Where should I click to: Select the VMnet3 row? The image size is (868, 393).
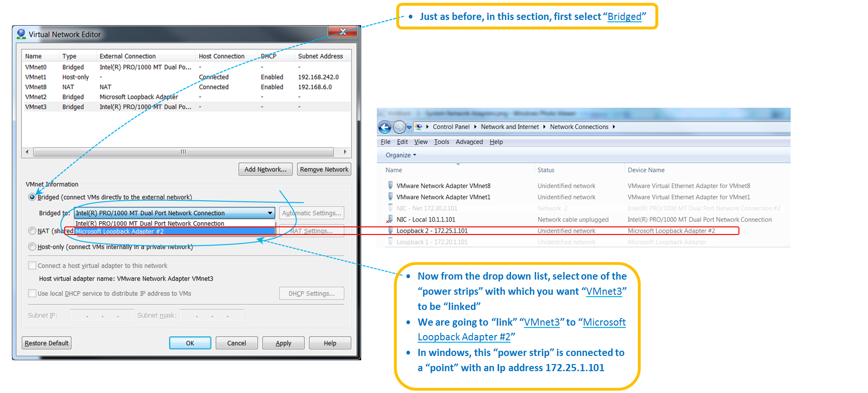[x=186, y=107]
